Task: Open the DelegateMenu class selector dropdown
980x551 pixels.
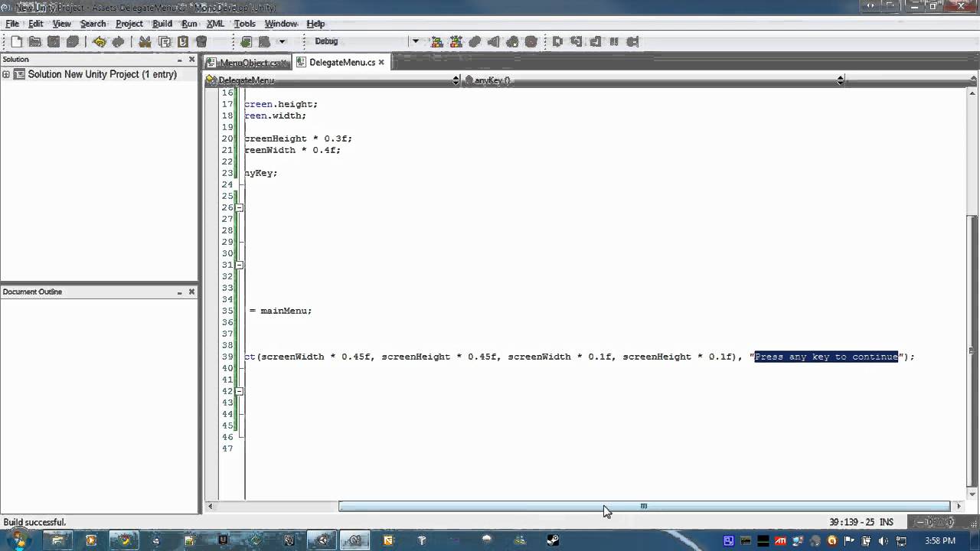Action: point(332,80)
